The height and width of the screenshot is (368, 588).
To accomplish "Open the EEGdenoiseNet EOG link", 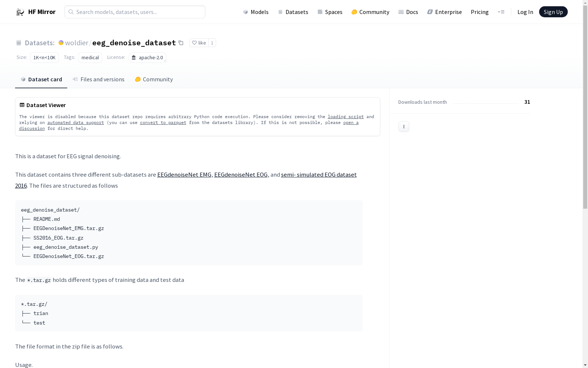I will click(241, 174).
